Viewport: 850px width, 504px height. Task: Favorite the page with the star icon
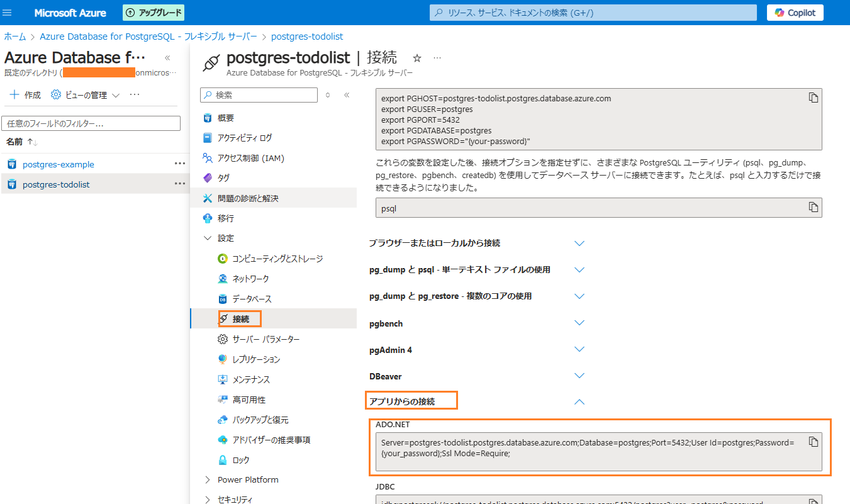[x=417, y=58]
